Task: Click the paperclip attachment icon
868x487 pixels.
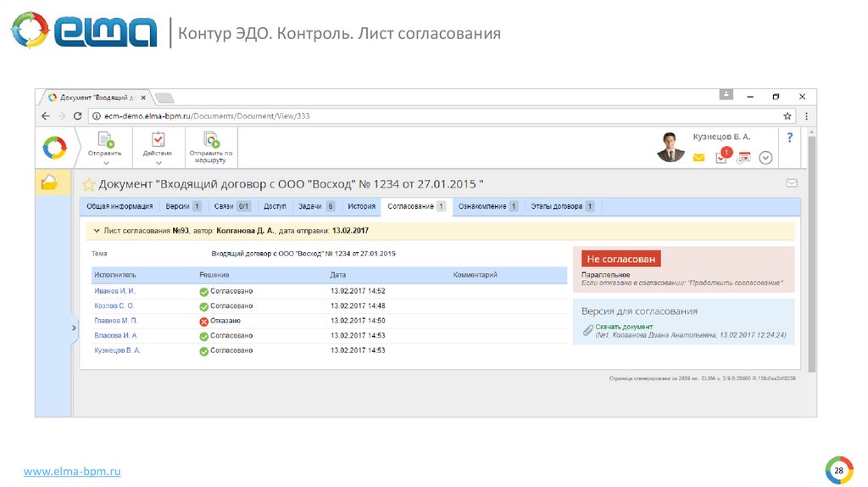Action: tap(587, 331)
